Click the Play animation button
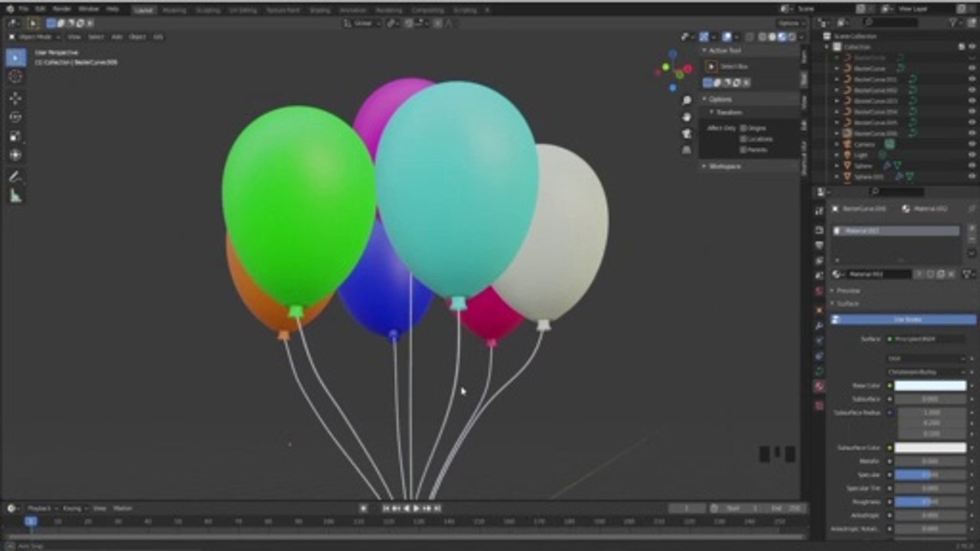 point(417,508)
